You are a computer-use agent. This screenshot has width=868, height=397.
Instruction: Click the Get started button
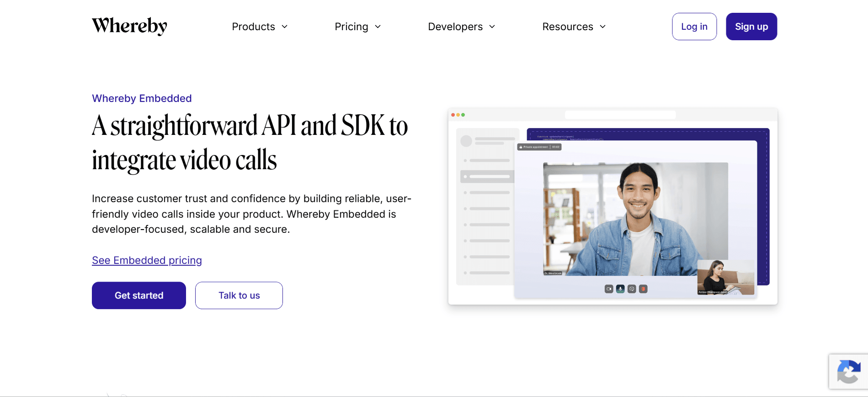click(139, 295)
